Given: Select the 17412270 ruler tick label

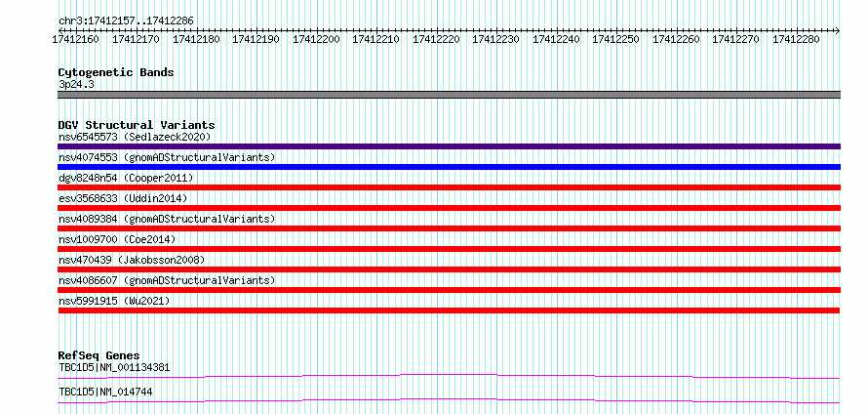Looking at the screenshot, I should point(735,39).
